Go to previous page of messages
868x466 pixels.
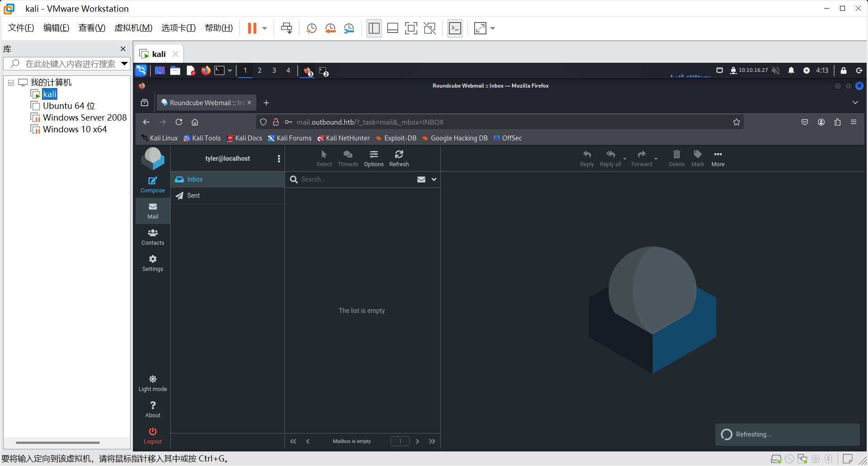pyautogui.click(x=308, y=441)
